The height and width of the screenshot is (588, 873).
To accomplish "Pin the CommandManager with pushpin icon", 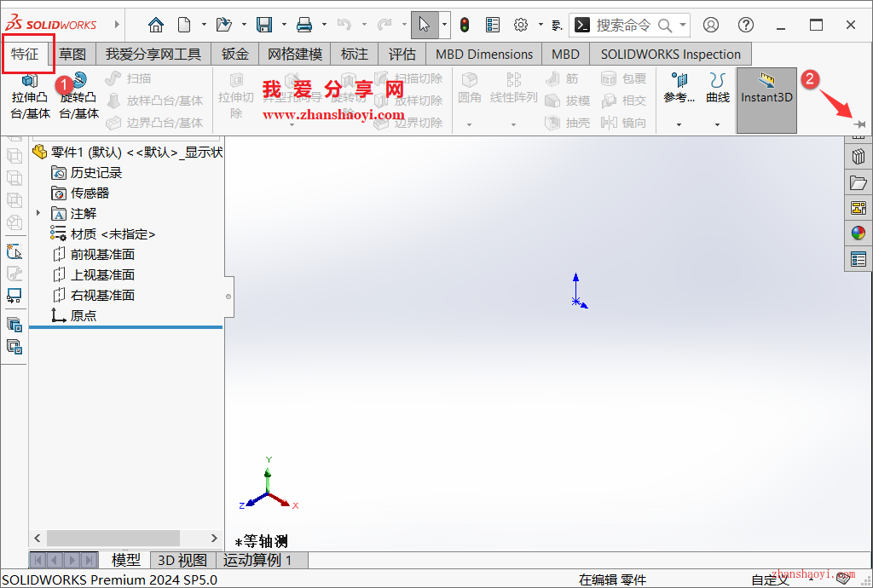I will [x=860, y=124].
